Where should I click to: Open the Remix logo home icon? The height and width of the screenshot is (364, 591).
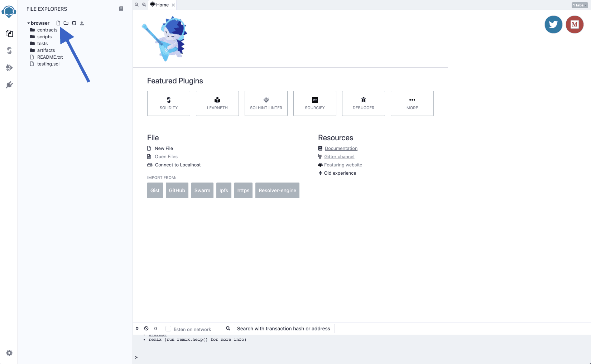(9, 11)
